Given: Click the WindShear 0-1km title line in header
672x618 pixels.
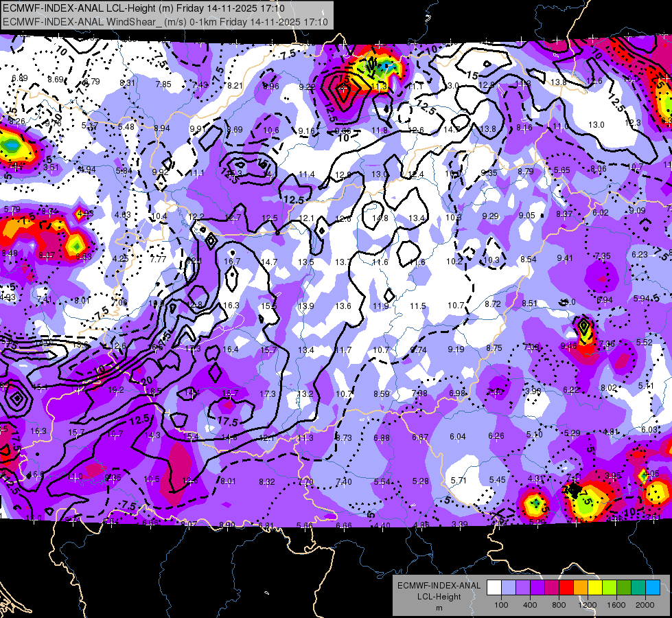Looking at the screenshot, I should (165, 21).
